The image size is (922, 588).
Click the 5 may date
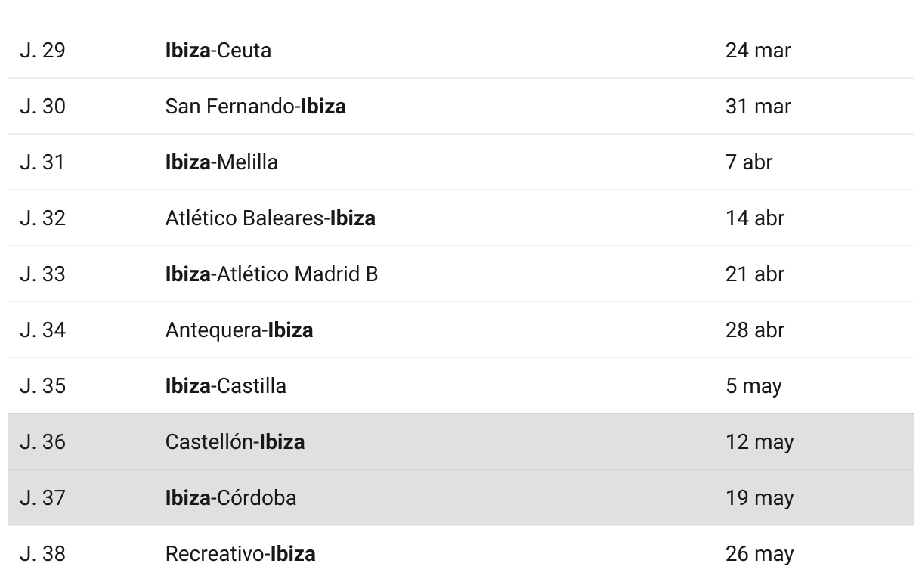point(753,385)
